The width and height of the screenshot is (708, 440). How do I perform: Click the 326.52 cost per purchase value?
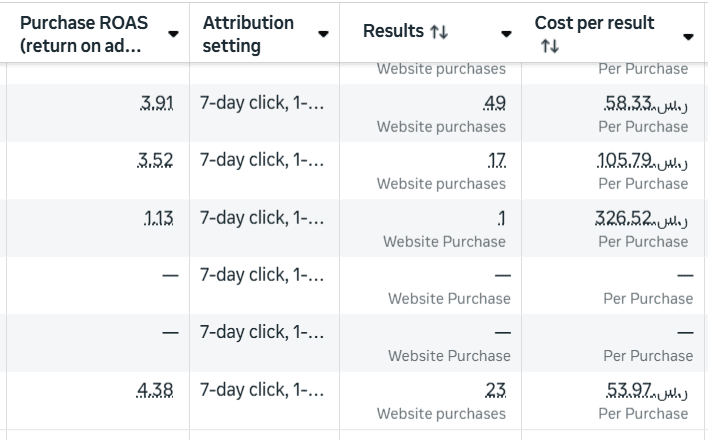[642, 218]
